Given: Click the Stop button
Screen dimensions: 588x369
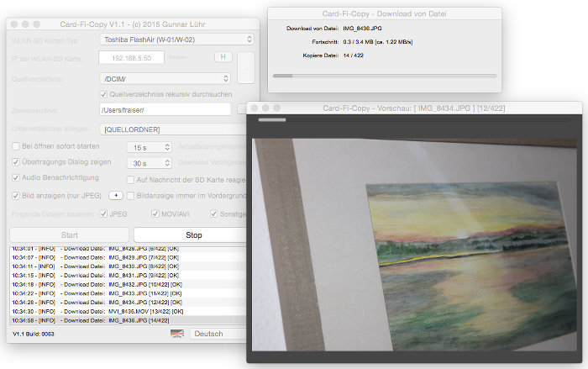Looking at the screenshot, I should pos(190,235).
